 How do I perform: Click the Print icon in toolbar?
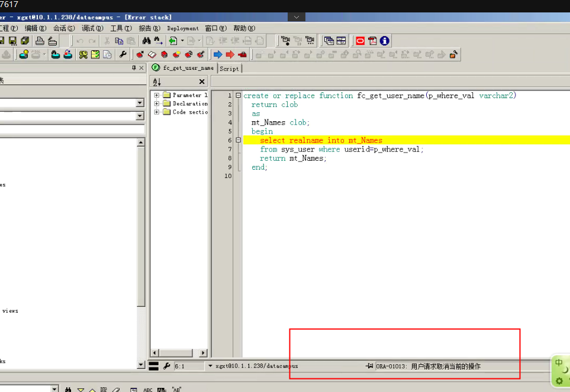click(x=40, y=41)
